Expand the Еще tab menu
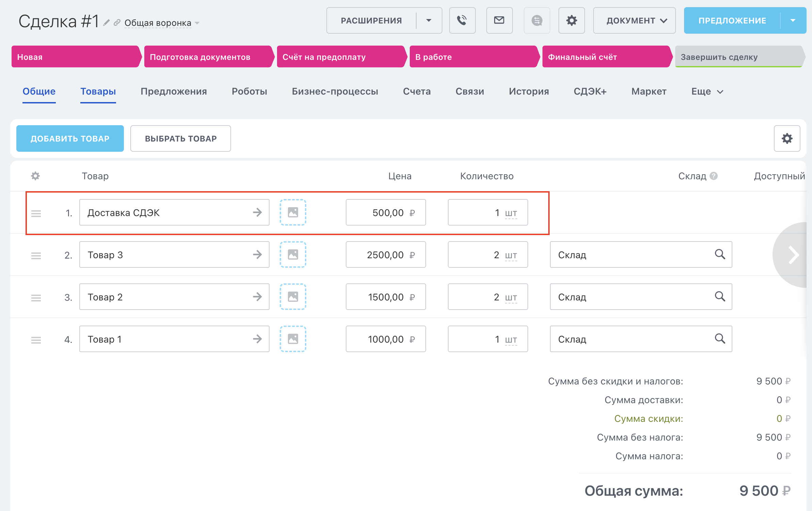The height and width of the screenshot is (511, 812). click(x=707, y=92)
